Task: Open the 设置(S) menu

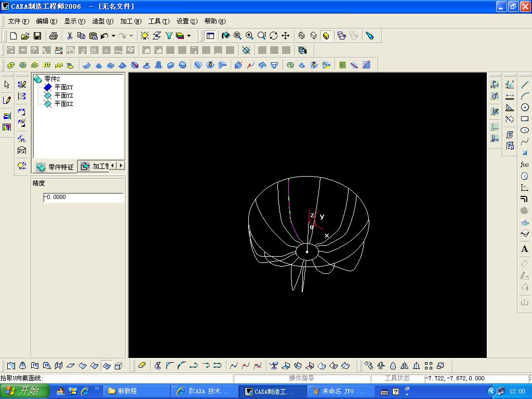Action: [x=187, y=21]
